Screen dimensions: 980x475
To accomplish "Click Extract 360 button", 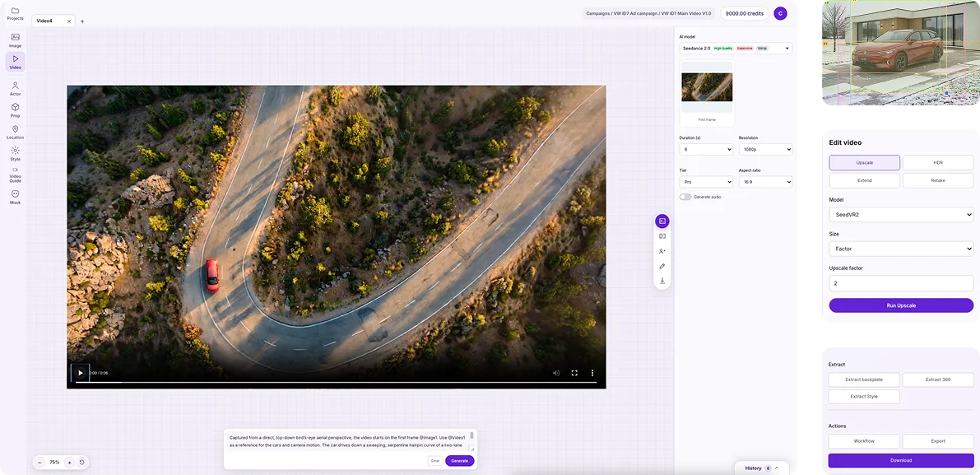I will click(x=938, y=380).
